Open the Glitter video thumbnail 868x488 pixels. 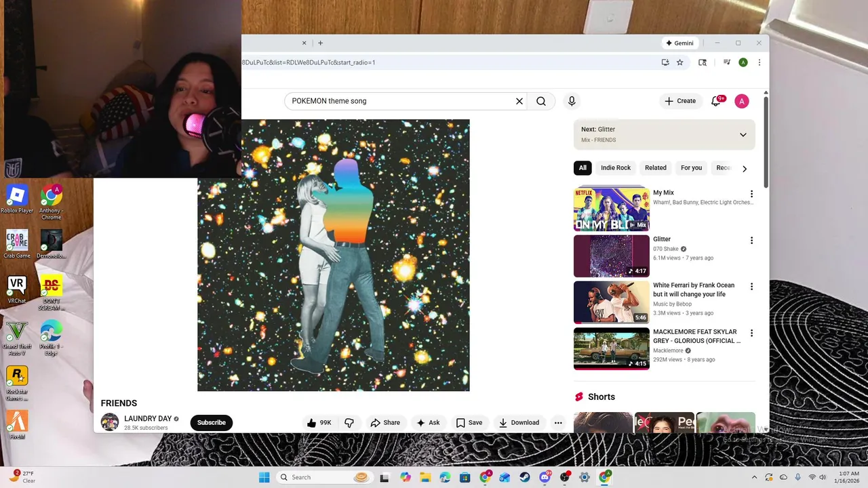[612, 256]
